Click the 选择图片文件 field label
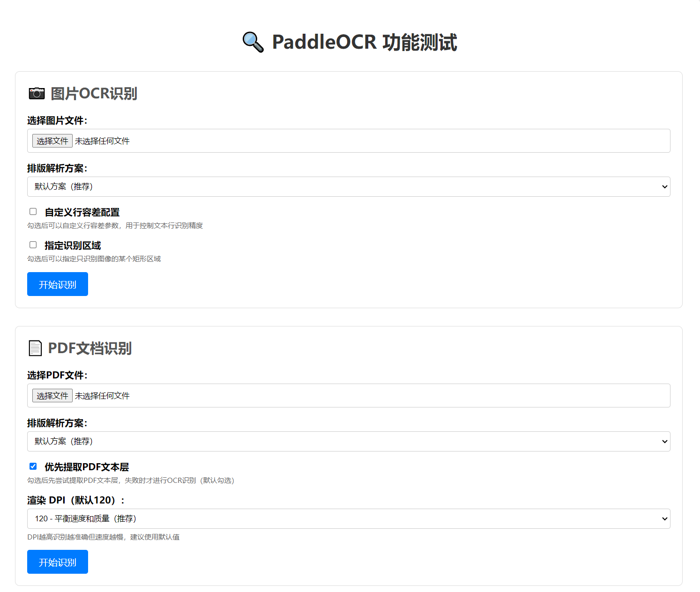Viewport: 700px width, 592px height. (57, 121)
